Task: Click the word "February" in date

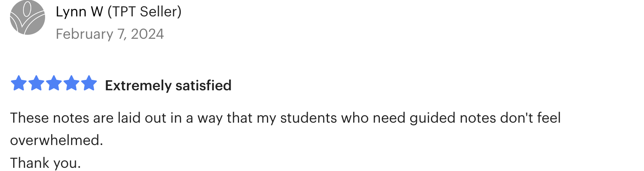Action: coord(85,34)
